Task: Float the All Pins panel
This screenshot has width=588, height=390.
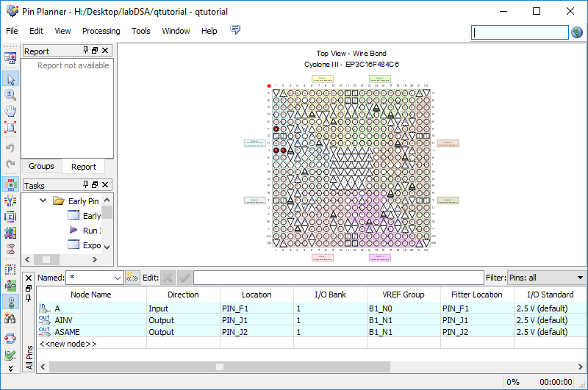Action: (29, 289)
